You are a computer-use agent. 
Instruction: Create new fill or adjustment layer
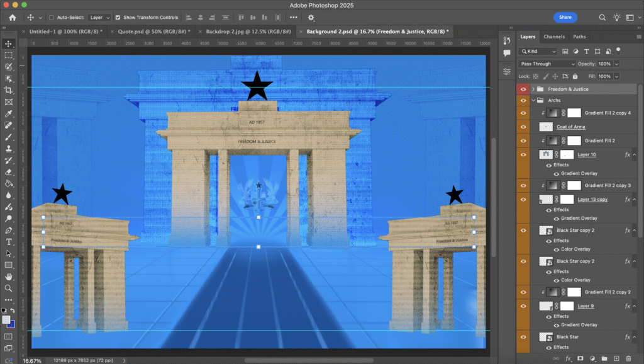[x=592, y=359]
